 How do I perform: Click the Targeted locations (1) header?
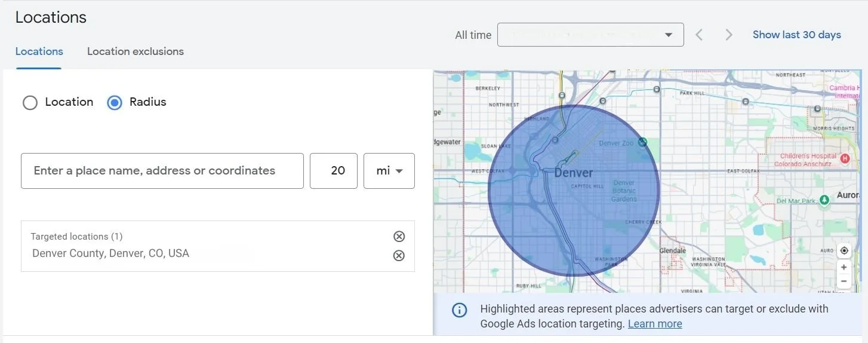(x=76, y=237)
